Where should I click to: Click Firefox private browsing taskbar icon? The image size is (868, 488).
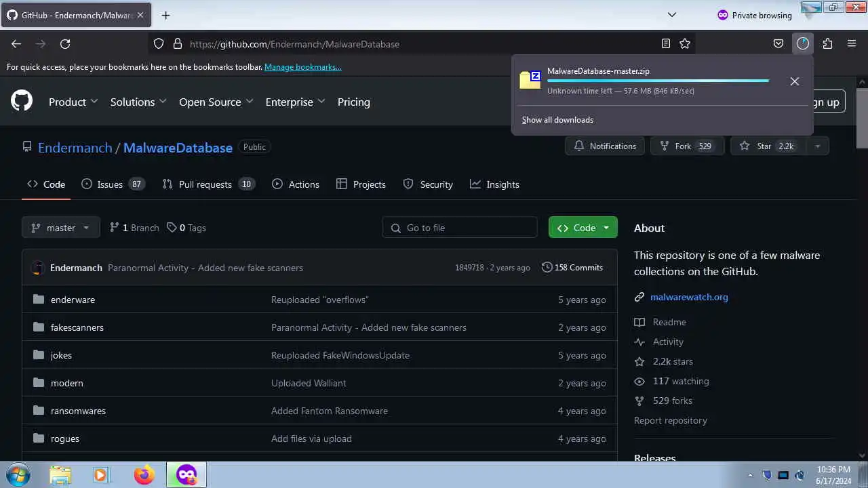(x=186, y=475)
